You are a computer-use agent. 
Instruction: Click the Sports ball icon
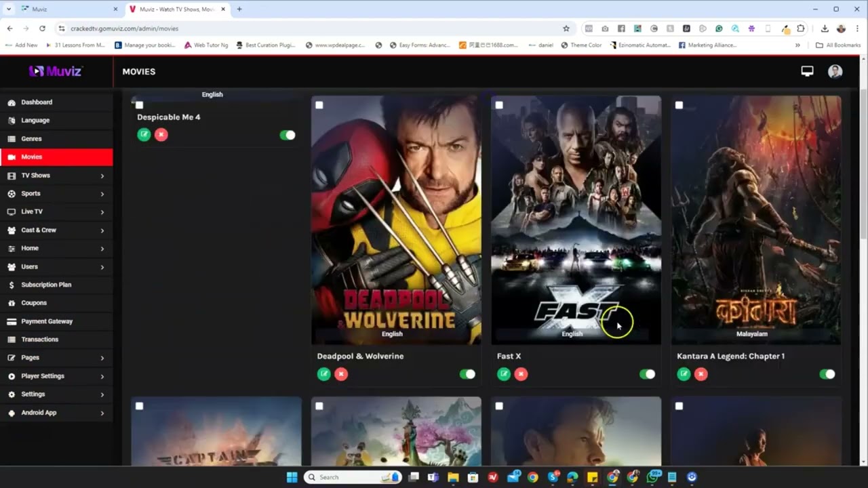[12, 194]
